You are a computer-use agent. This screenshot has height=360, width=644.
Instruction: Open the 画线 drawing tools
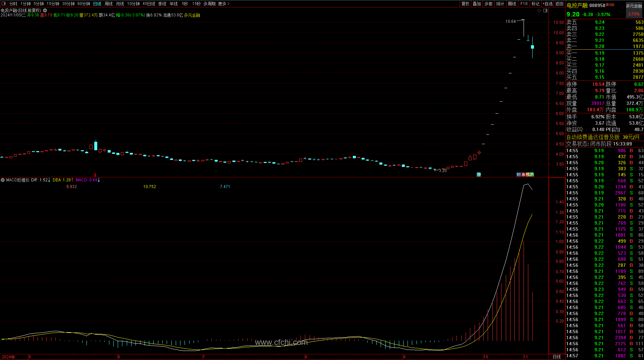pos(512,4)
